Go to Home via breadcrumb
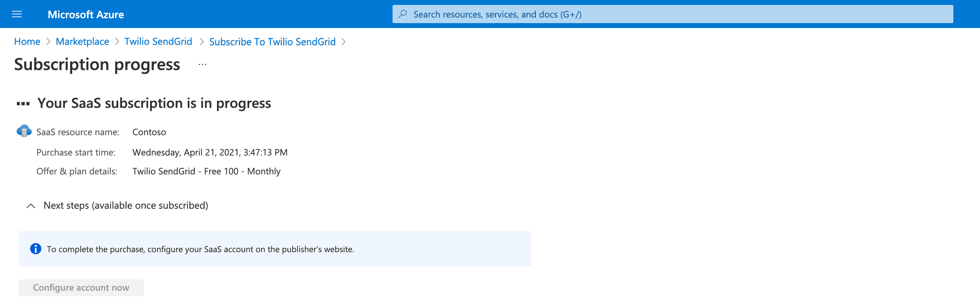This screenshot has height=304, width=980. [x=27, y=42]
